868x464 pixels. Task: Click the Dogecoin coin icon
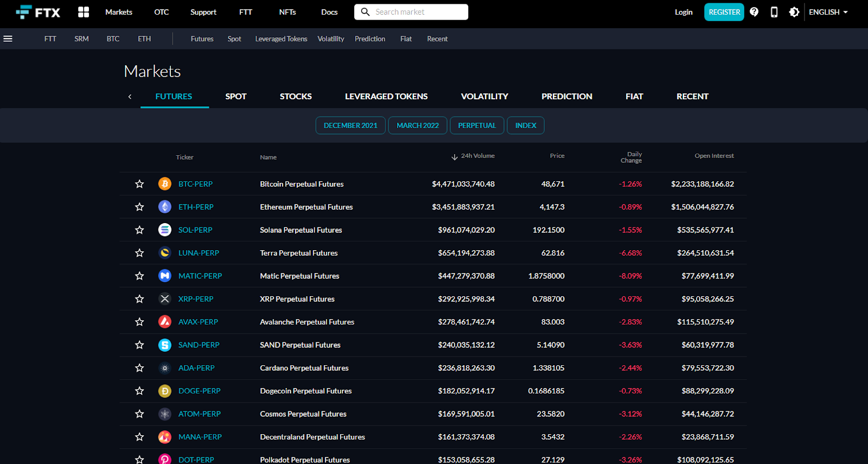165,391
